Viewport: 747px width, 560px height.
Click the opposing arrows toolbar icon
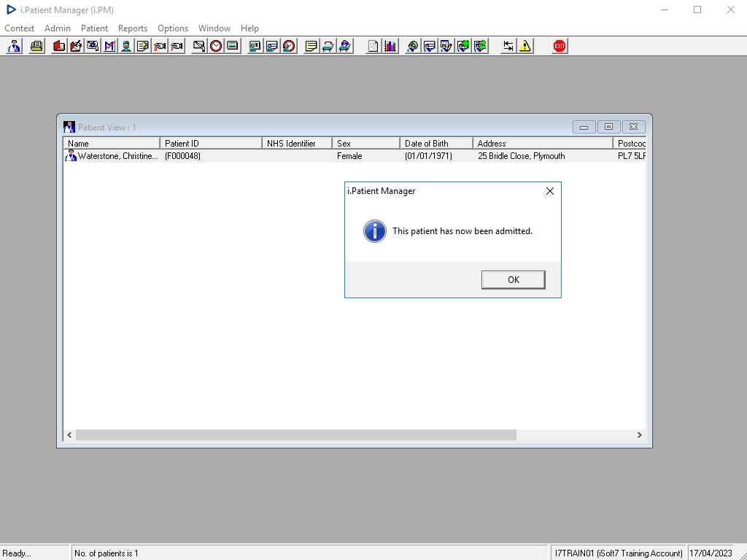[508, 46]
